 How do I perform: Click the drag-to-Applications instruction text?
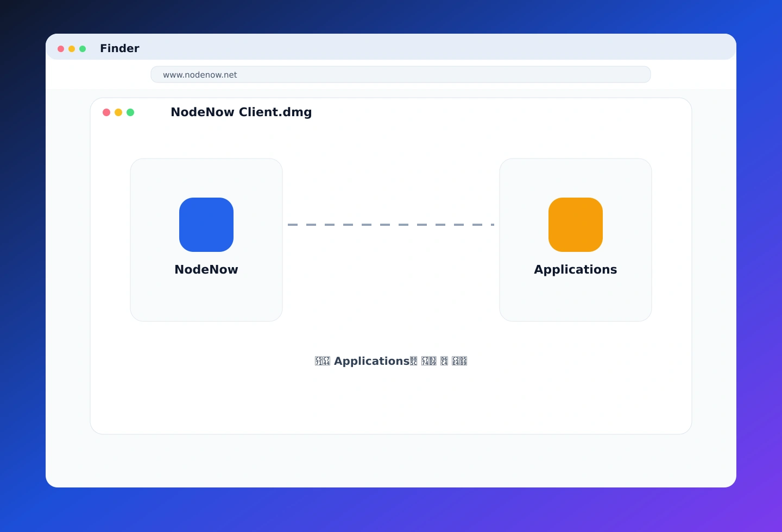pyautogui.click(x=391, y=361)
